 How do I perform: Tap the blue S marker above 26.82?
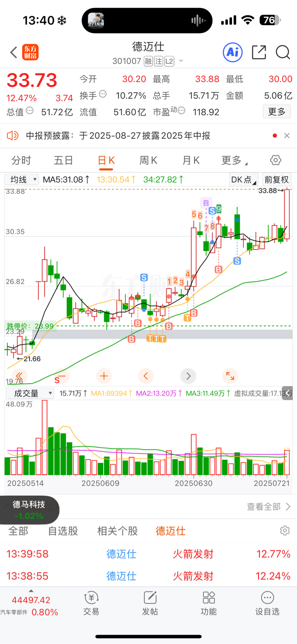[144, 277]
